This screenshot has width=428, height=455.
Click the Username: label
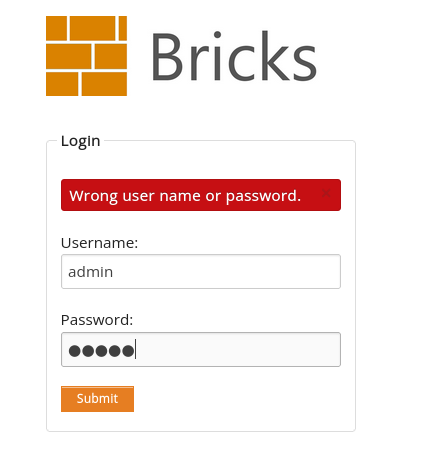99,243
